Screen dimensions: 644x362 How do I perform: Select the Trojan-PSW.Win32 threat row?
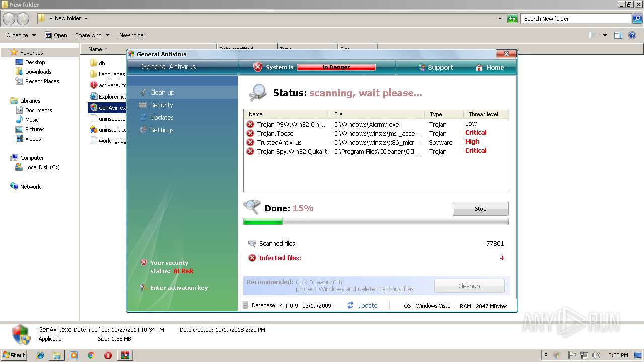click(x=376, y=124)
